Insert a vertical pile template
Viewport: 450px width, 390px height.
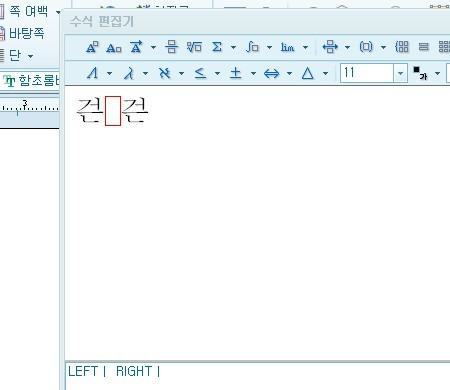tap(423, 47)
